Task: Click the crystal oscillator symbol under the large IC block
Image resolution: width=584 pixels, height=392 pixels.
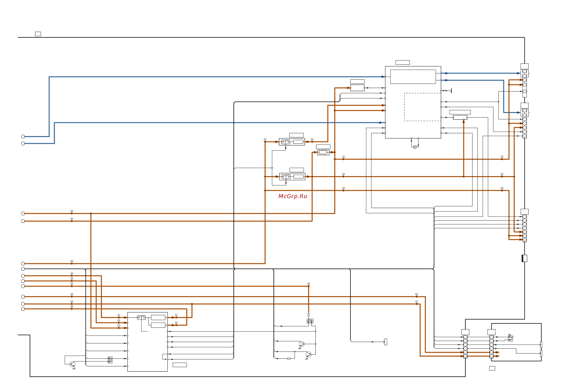Action: tap(415, 147)
